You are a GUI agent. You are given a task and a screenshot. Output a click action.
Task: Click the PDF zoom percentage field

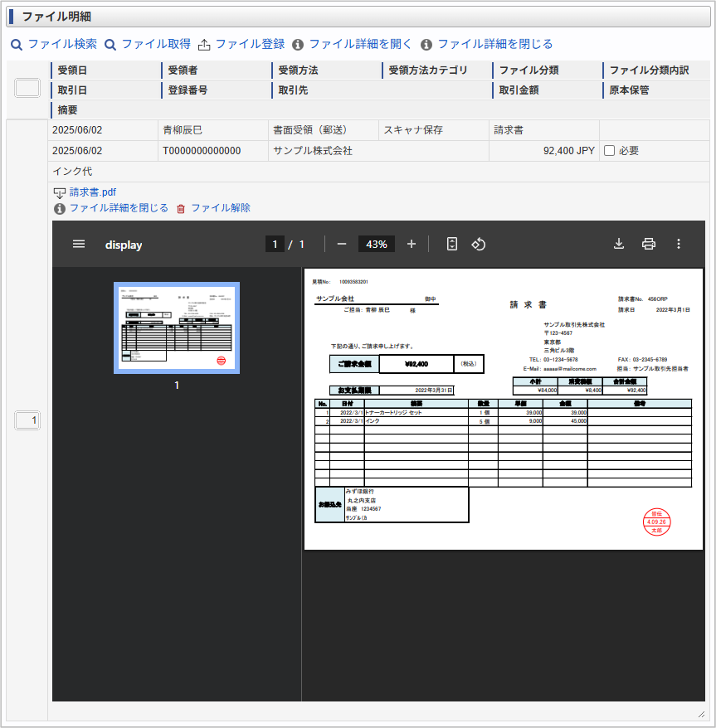point(377,244)
